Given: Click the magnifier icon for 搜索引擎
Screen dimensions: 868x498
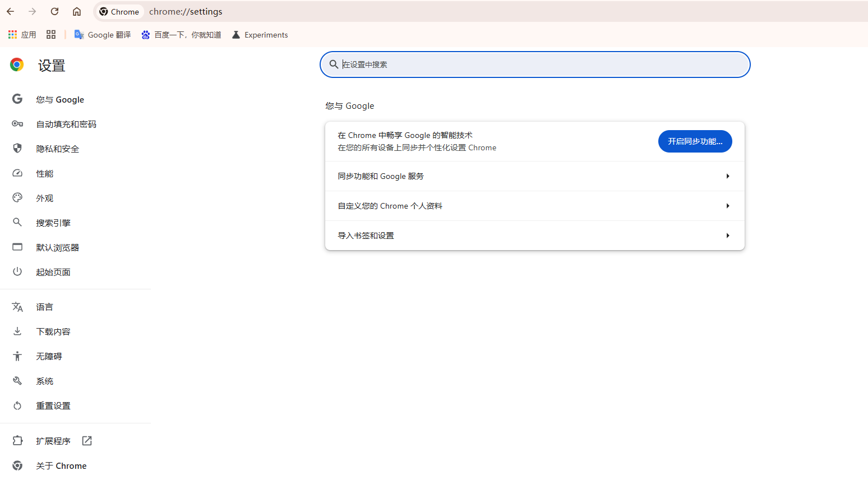Looking at the screenshot, I should [17, 223].
